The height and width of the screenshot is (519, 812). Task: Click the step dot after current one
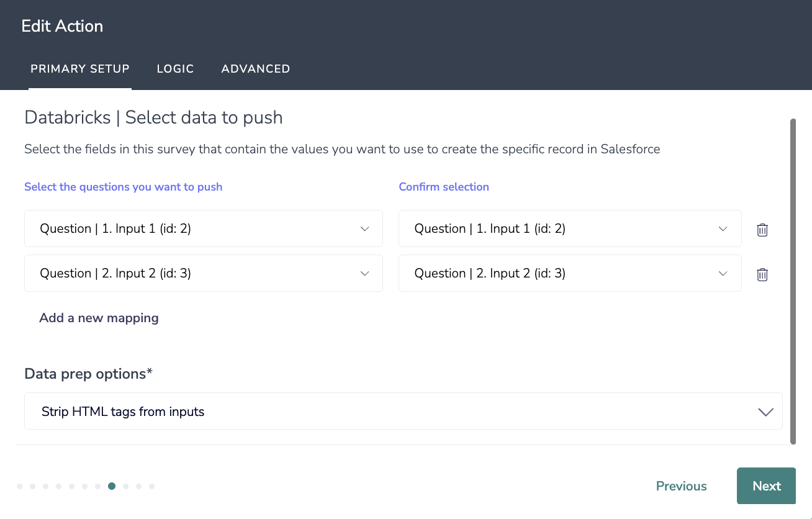coord(125,486)
